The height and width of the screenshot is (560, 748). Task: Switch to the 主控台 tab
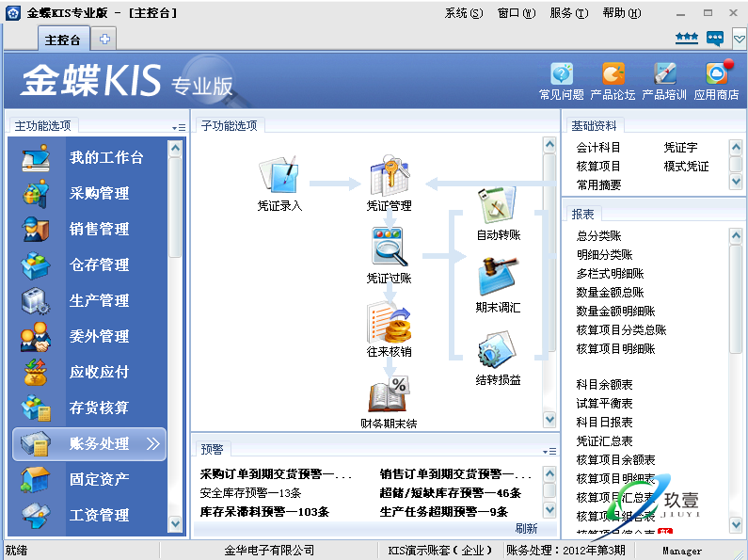pyautogui.click(x=63, y=40)
